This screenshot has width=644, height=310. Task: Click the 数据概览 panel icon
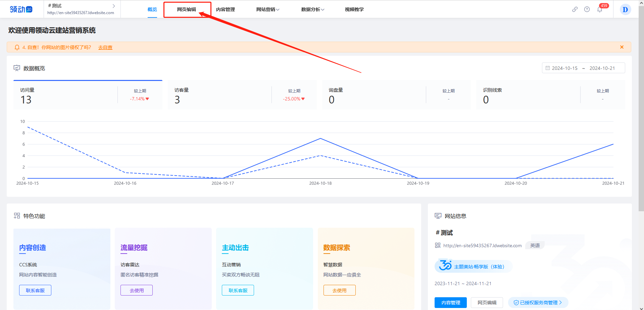[17, 68]
